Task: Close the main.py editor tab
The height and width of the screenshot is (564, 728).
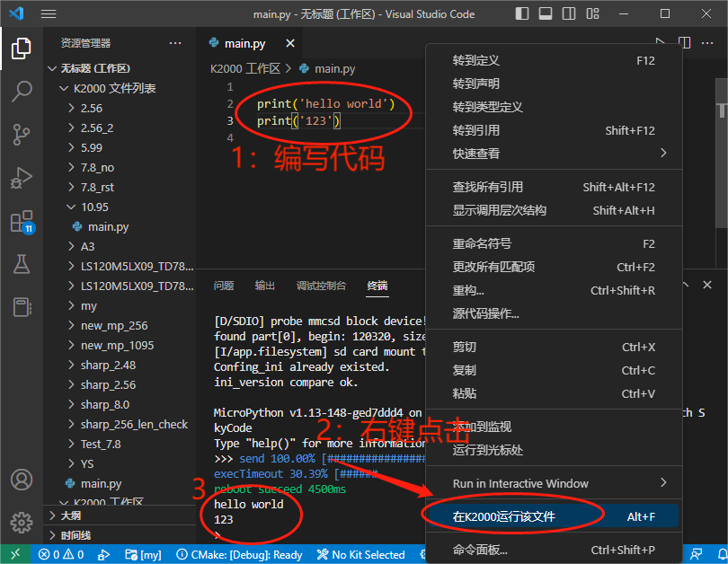Action: 290,43
